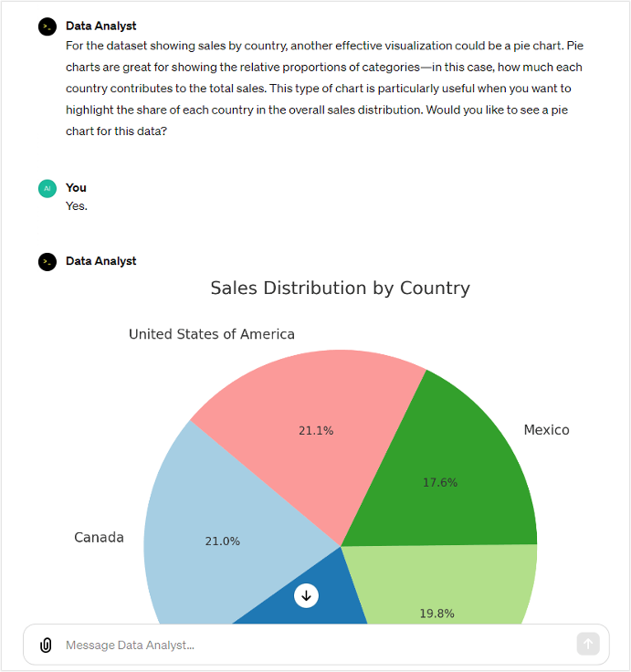Image resolution: width=631 pixels, height=672 pixels.
Task: Click the user's Yes. message text
Action: (77, 206)
